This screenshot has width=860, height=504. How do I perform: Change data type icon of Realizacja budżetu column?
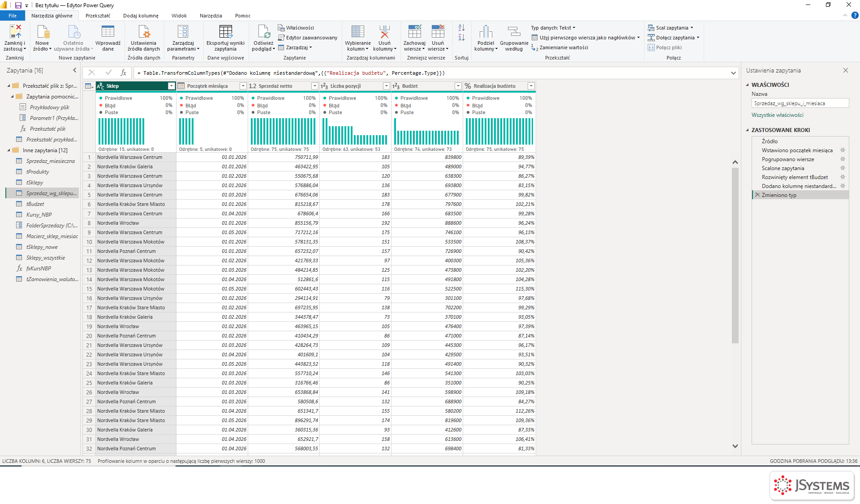coord(468,86)
